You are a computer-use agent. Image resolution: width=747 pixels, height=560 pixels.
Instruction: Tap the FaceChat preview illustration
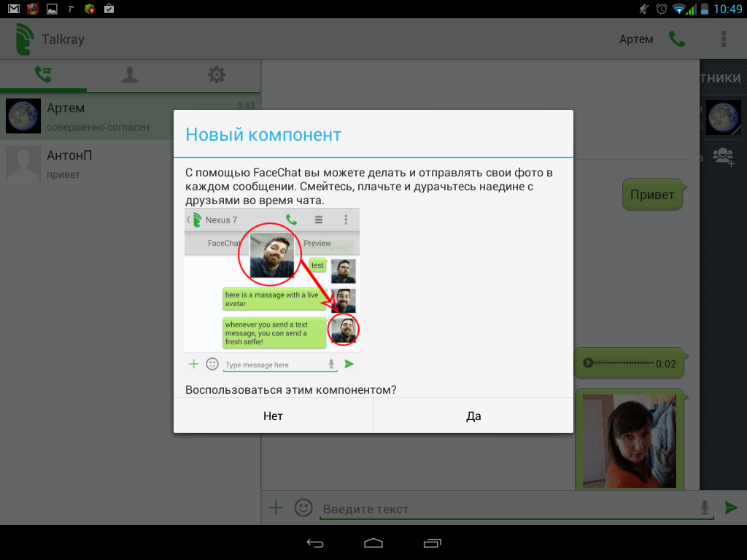(272, 291)
